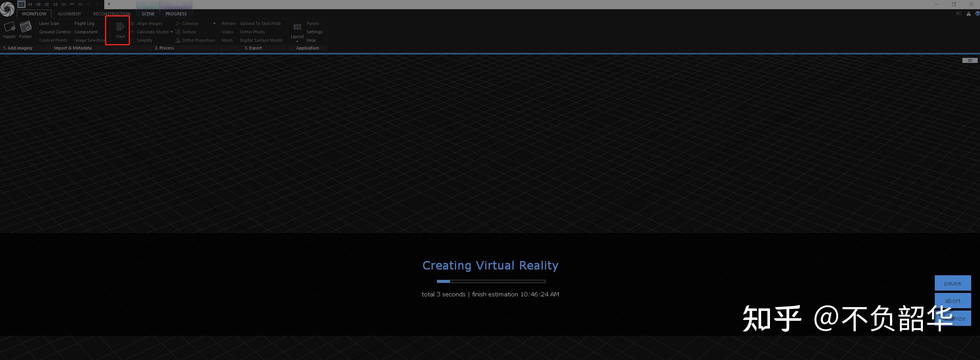Switch to the ALIGNMENT tab
Screen dimensions: 980x360
pyautogui.click(x=69, y=14)
